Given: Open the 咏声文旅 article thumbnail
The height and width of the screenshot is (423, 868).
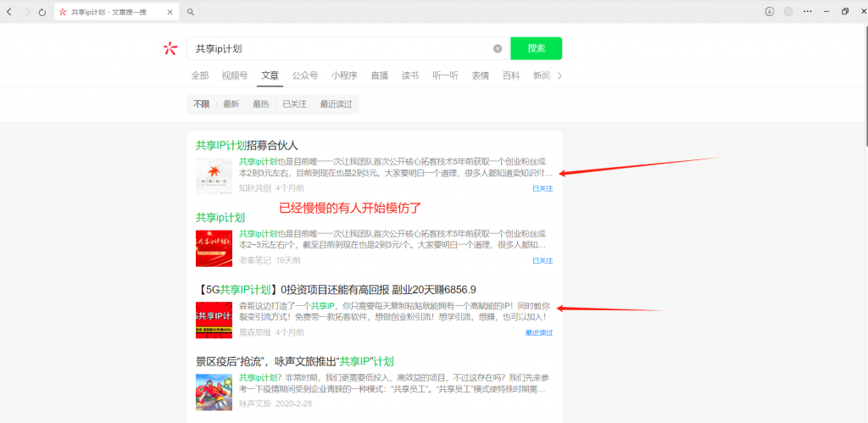Looking at the screenshot, I should pos(214,392).
